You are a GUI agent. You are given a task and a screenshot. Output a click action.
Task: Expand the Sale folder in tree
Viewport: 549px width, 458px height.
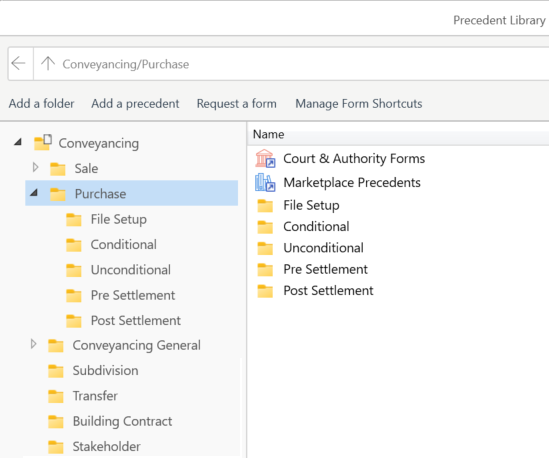(x=35, y=167)
